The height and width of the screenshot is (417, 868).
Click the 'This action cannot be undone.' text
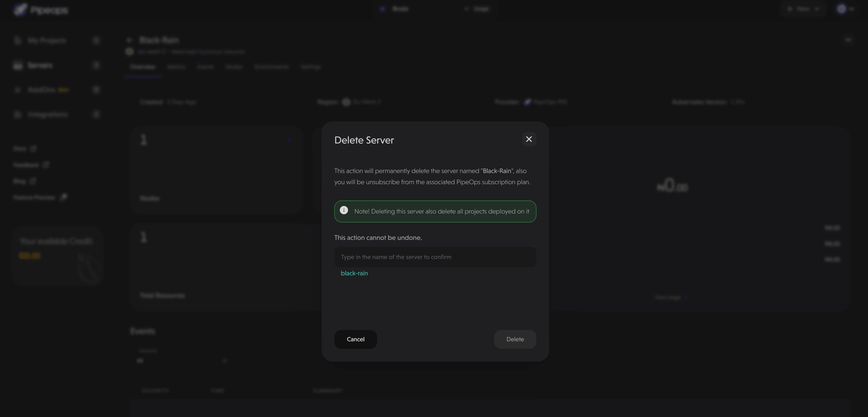[378, 237]
